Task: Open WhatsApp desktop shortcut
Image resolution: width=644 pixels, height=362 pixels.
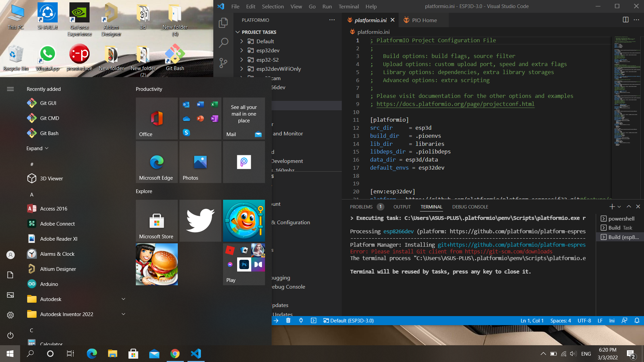Action: pos(47,58)
